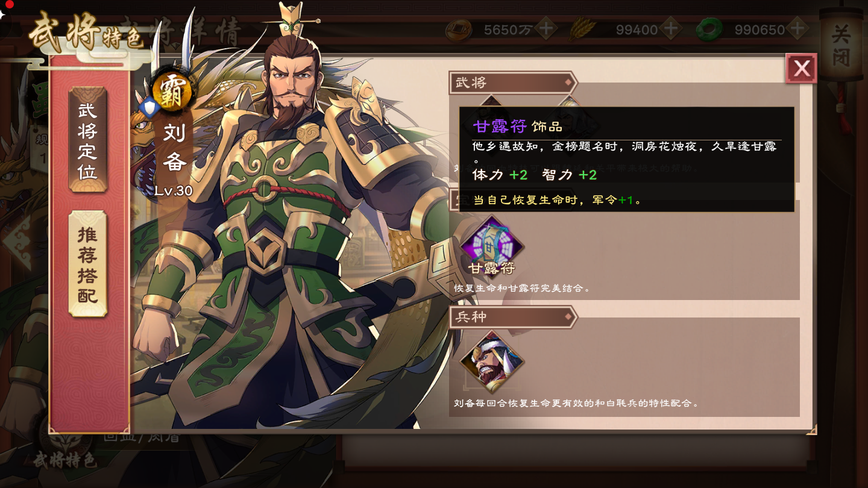Screen dimensions: 868x488
Task: Add more grain with plus button
Action: tap(671, 28)
